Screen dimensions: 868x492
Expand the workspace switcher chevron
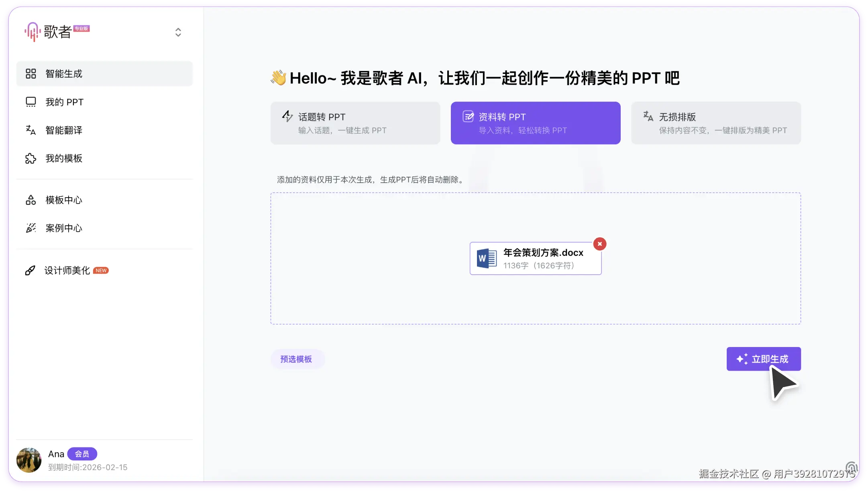click(178, 32)
